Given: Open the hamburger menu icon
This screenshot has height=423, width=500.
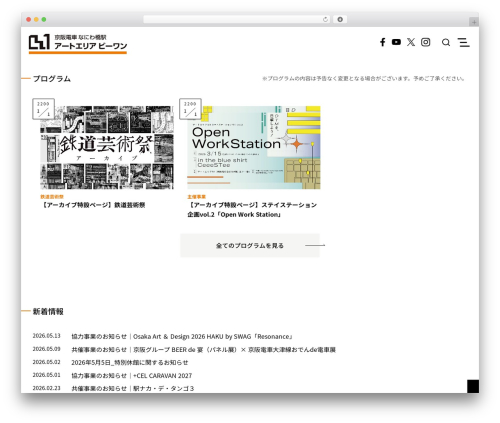Looking at the screenshot, I should tap(464, 42).
